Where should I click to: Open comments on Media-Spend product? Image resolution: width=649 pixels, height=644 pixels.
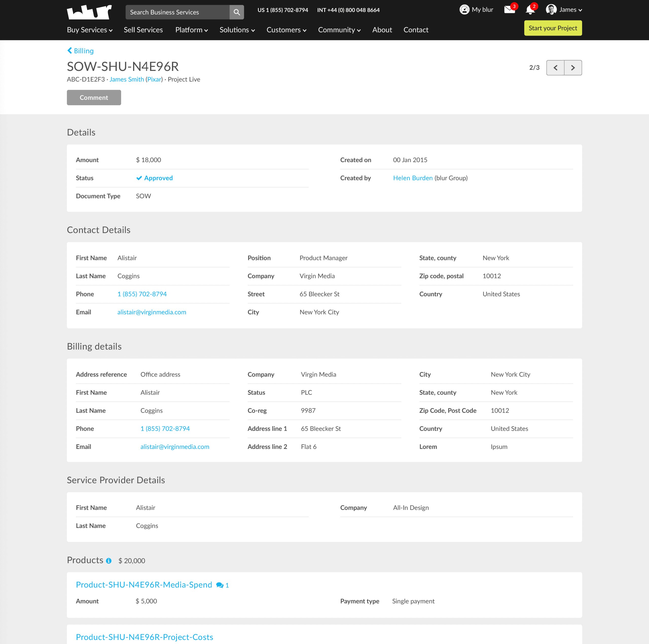[x=222, y=585]
